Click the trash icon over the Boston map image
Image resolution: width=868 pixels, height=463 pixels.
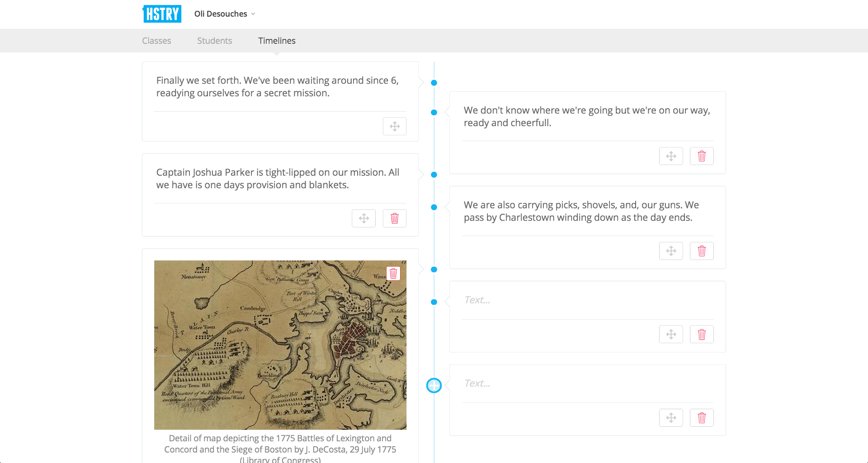click(x=393, y=273)
